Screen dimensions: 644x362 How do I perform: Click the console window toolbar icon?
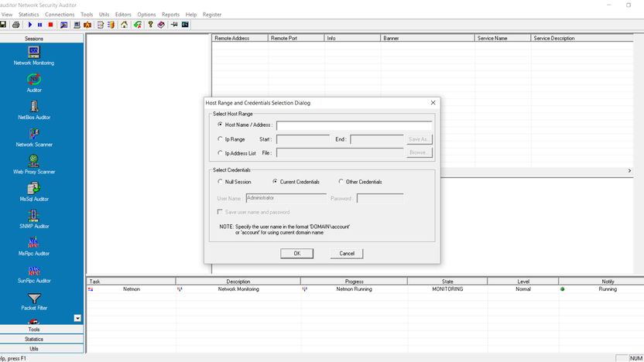pyautogui.click(x=185, y=25)
